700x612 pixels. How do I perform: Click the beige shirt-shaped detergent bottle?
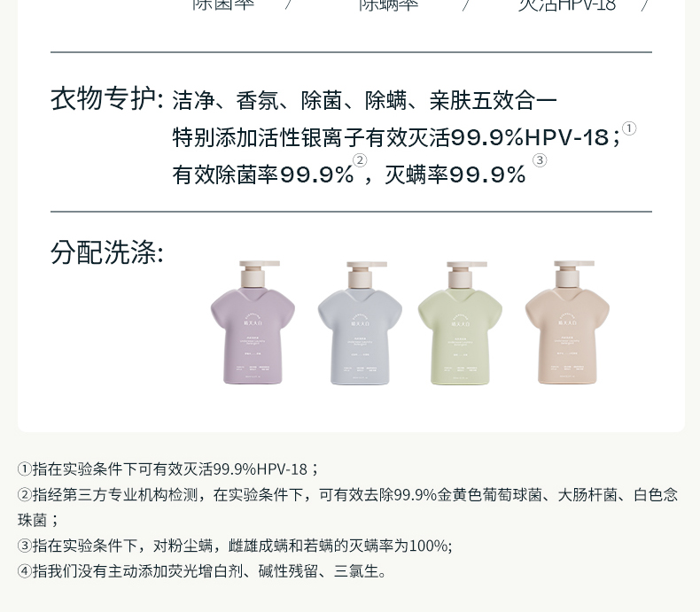click(567, 322)
